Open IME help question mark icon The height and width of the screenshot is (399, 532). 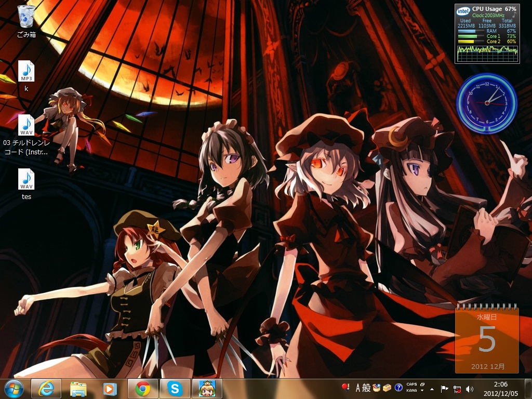398,388
